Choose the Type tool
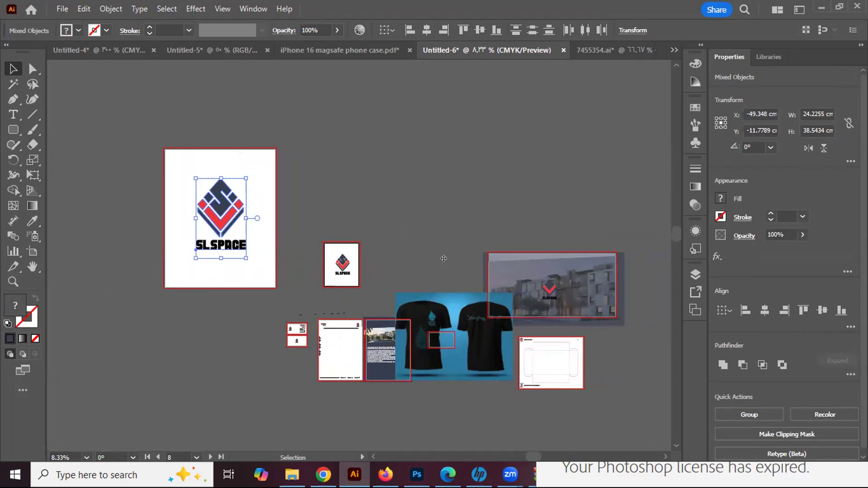 pos(13,114)
